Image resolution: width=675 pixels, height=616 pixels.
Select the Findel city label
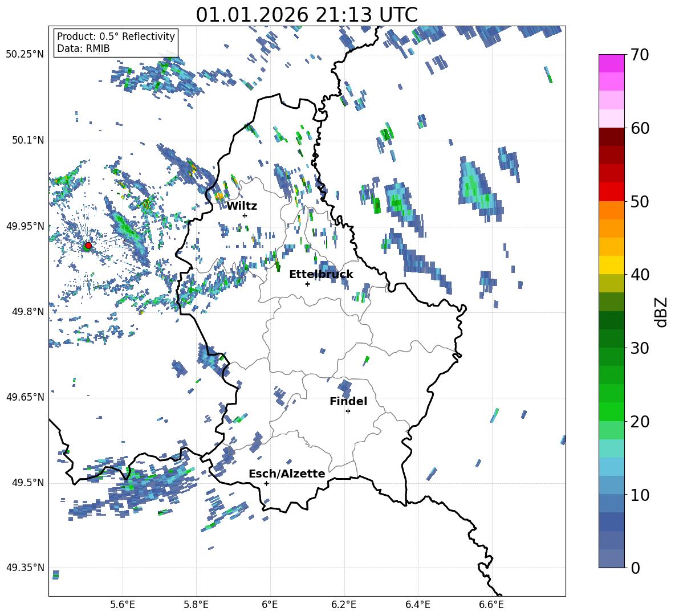[348, 401]
